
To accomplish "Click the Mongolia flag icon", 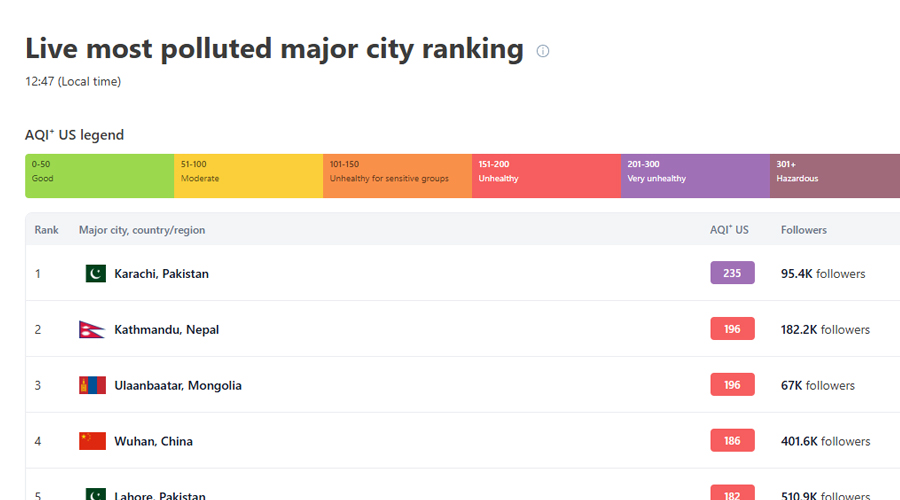I will click(92, 386).
